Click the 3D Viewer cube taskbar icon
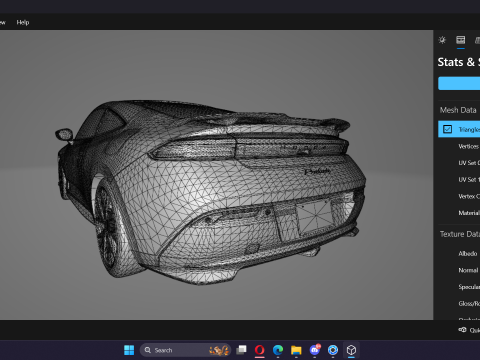Image resolution: width=480 pixels, height=360 pixels. tap(351, 350)
